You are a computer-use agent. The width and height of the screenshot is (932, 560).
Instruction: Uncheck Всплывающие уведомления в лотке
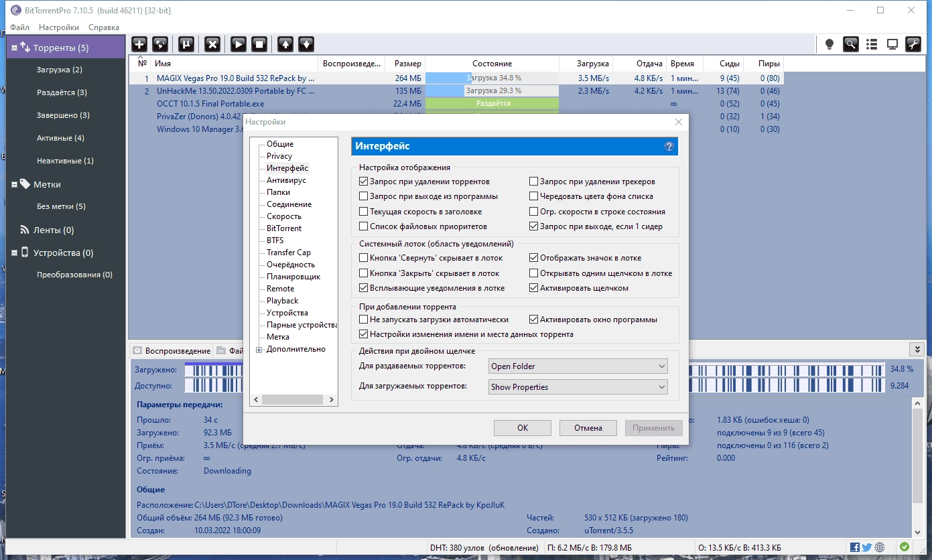pyautogui.click(x=364, y=288)
